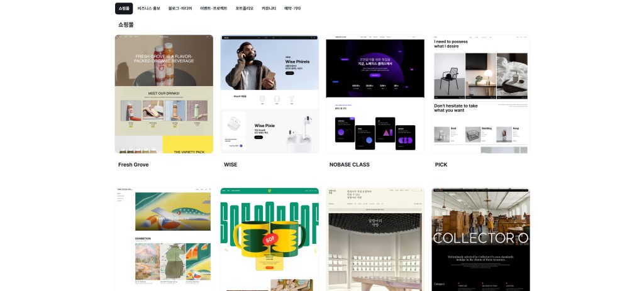Open the WISE headphones template thumbnail
The height and width of the screenshot is (291, 644).
269,94
